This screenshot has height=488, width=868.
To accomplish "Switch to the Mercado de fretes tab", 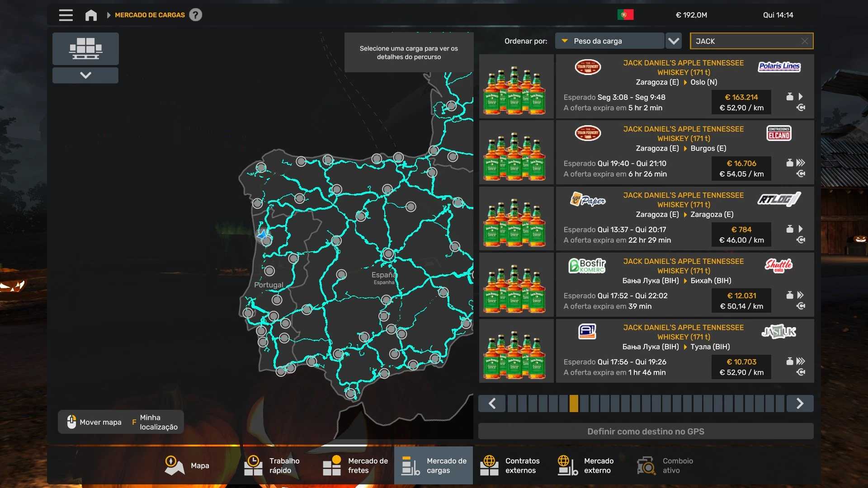I will pos(356,465).
